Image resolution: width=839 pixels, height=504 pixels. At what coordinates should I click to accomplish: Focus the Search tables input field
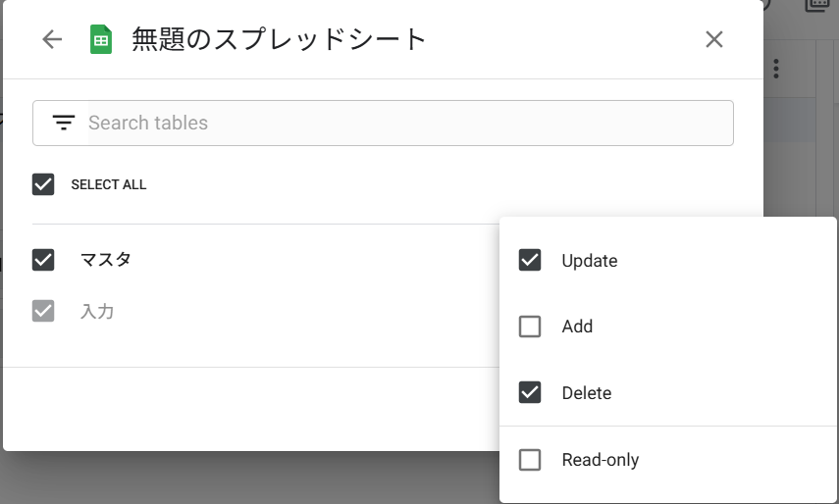[x=393, y=123]
